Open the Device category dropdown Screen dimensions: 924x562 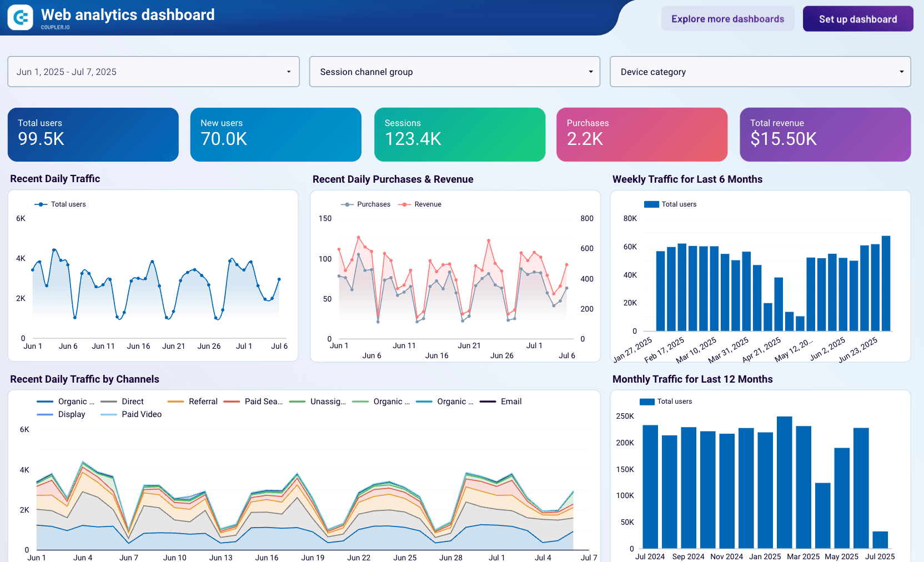point(760,72)
